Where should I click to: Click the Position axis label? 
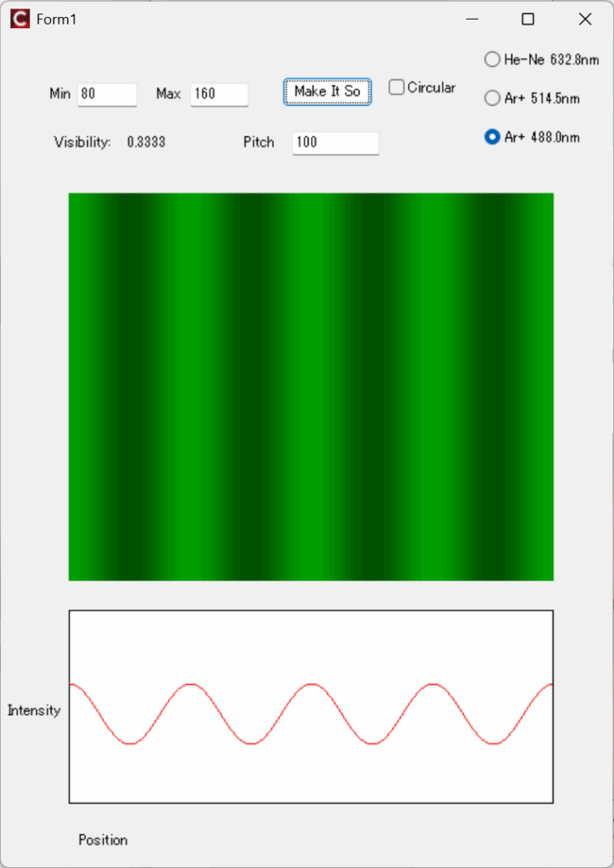(103, 840)
